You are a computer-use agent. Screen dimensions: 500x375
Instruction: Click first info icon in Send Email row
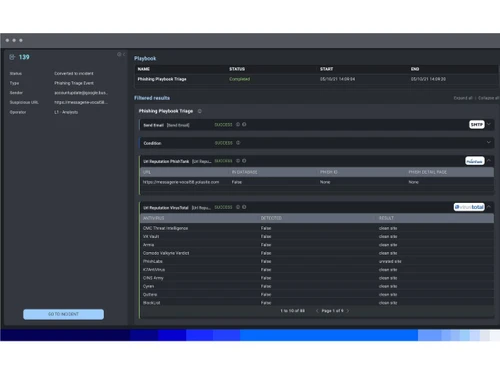[238, 124]
